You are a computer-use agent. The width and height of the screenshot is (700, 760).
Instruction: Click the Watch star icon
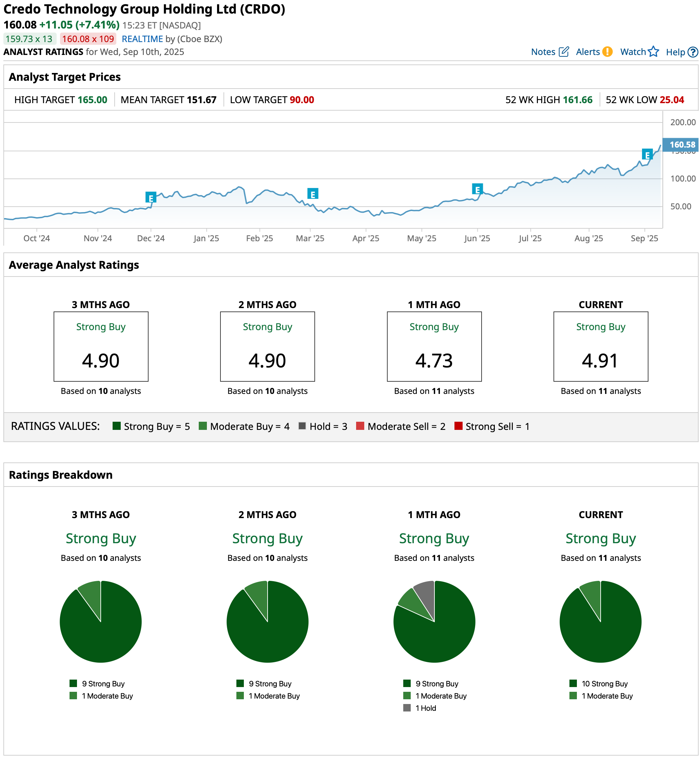coord(654,52)
